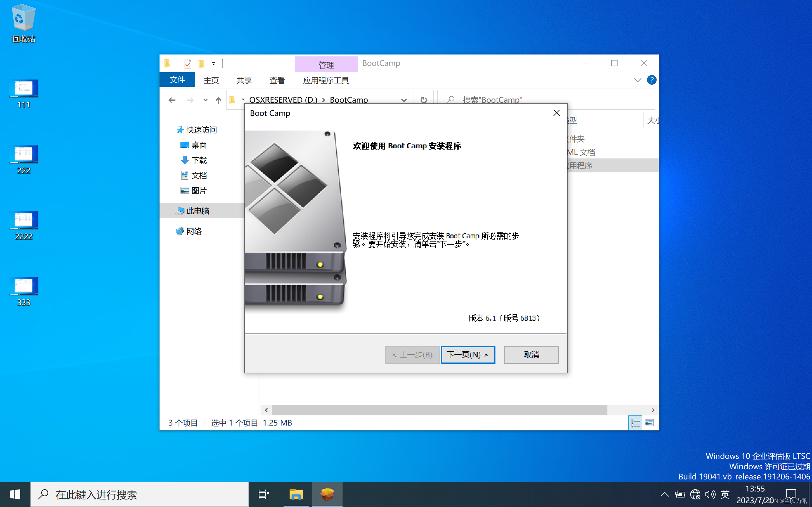Go up one folder level
This screenshot has width=812, height=507.
[x=219, y=100]
